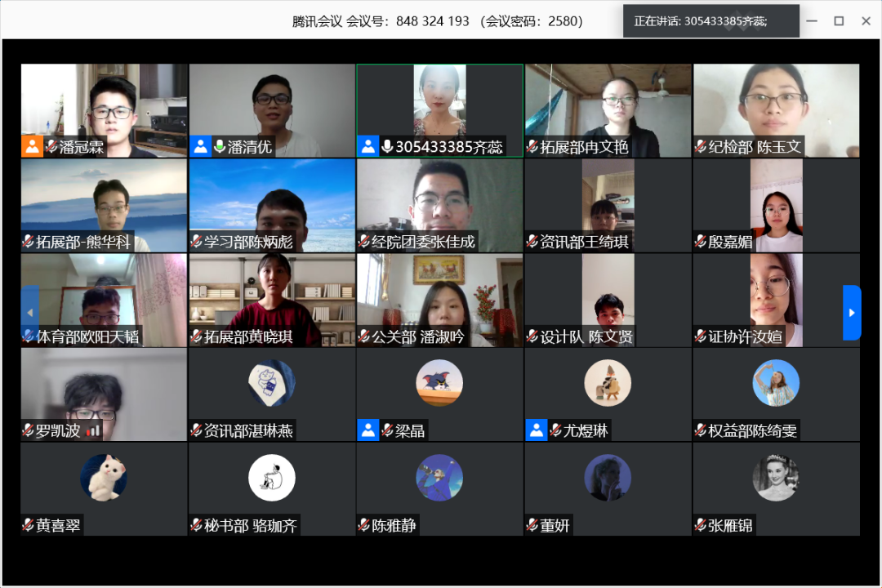
Task: Maximize the Tencent Meeting window
Action: point(839,21)
